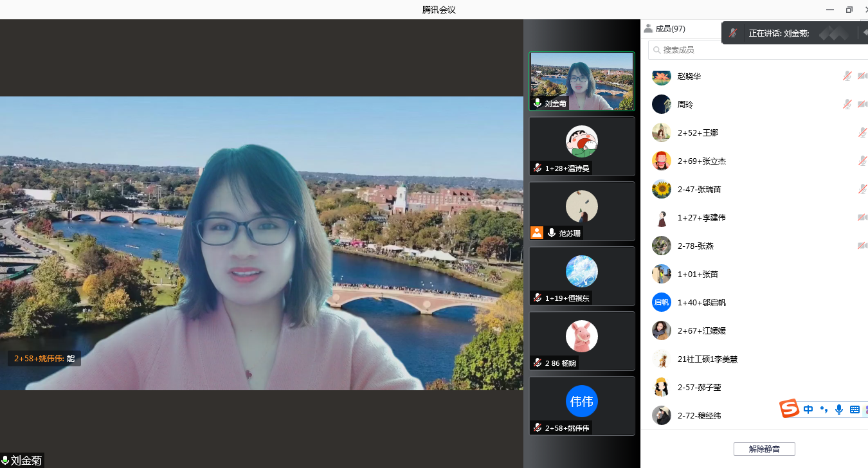Image resolution: width=868 pixels, height=468 pixels.
Task: Click the muted mic icon next to 赵晓华
Action: pos(847,76)
